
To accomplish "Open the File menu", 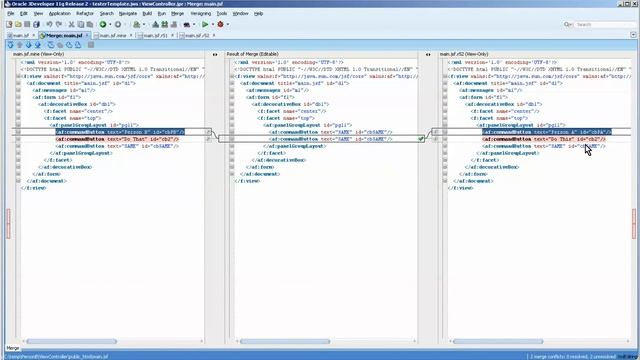I will coord(11,13).
